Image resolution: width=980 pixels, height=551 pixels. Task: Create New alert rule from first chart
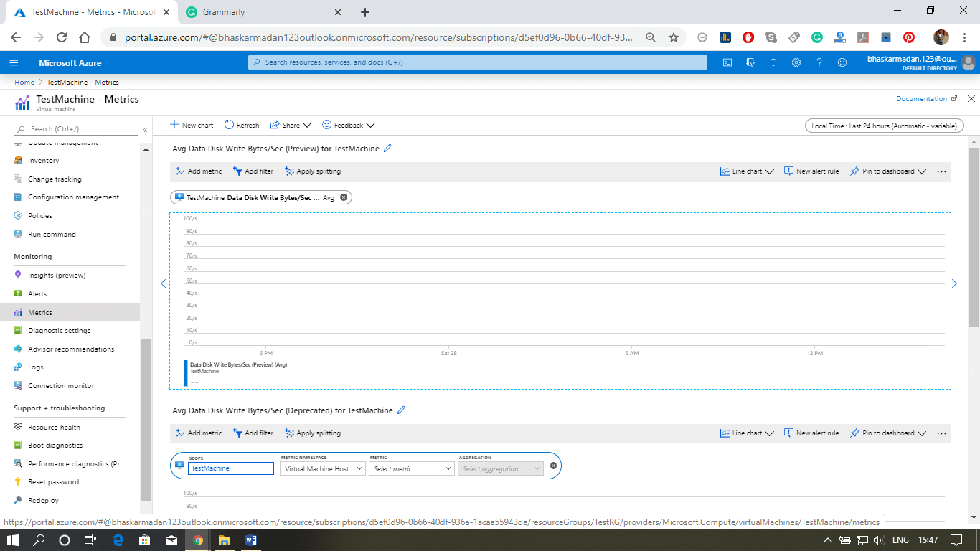pyautogui.click(x=811, y=171)
